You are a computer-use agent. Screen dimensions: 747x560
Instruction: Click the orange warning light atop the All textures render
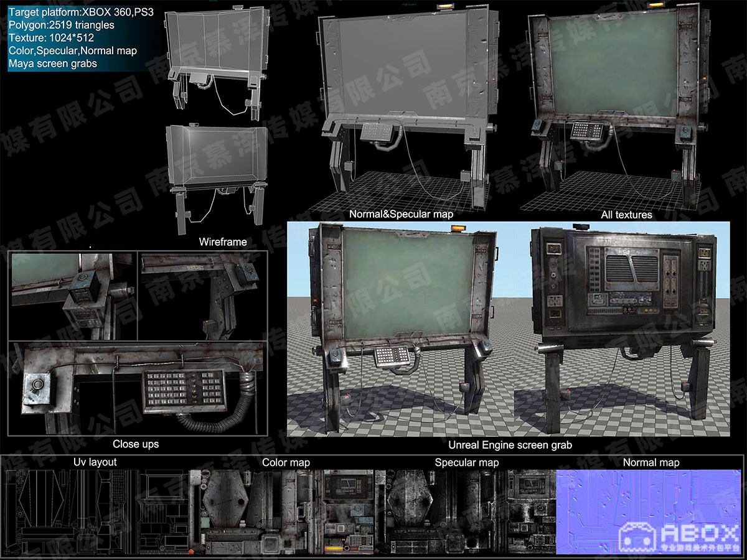pos(654,6)
